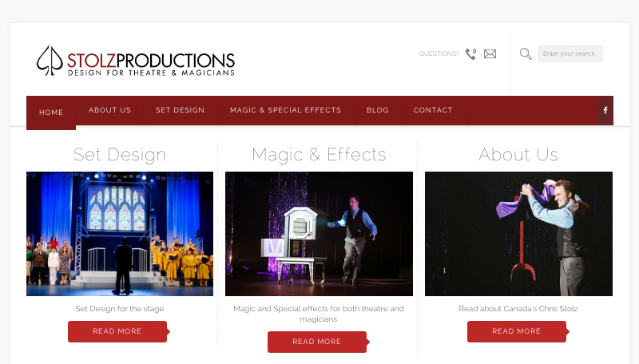Screen dimensions: 639x364
Task: Open Magic & Special Effects menu item
Action: [x=285, y=110]
